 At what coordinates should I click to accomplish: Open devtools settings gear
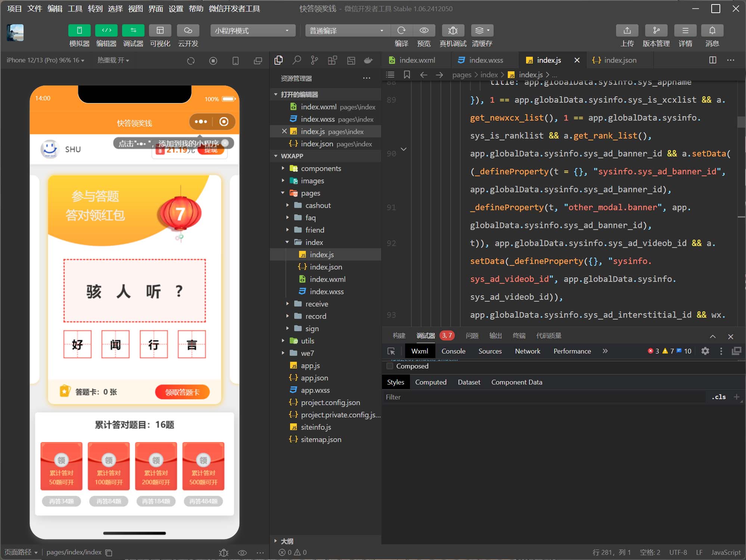pyautogui.click(x=705, y=351)
